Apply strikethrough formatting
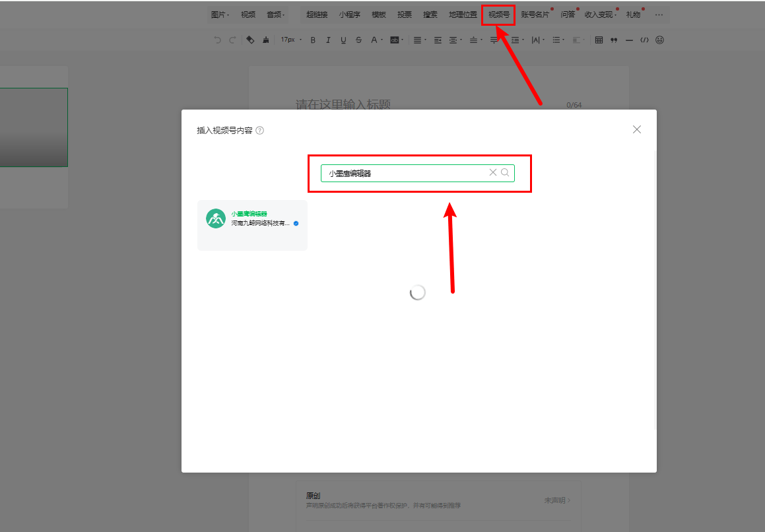The width and height of the screenshot is (765, 532). pos(358,40)
